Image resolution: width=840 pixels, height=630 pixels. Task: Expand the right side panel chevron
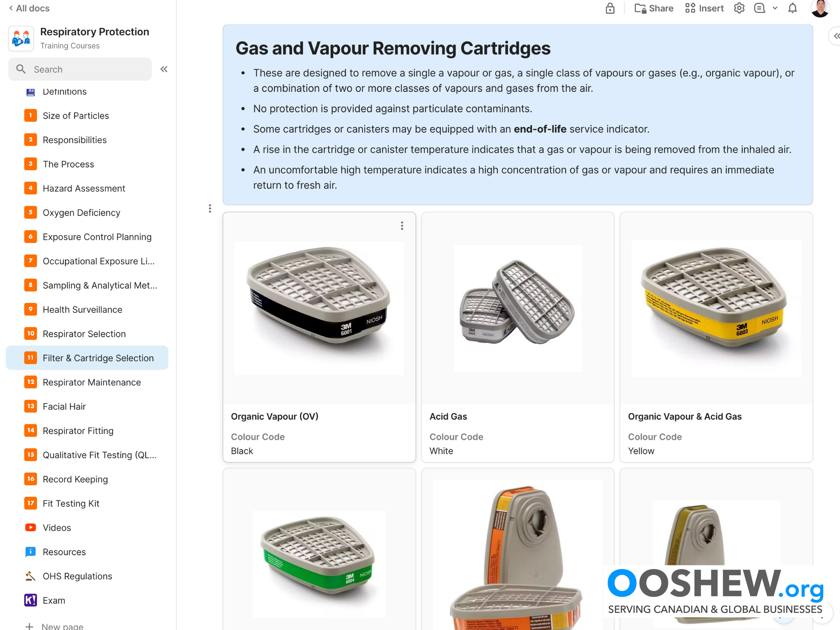(836, 36)
